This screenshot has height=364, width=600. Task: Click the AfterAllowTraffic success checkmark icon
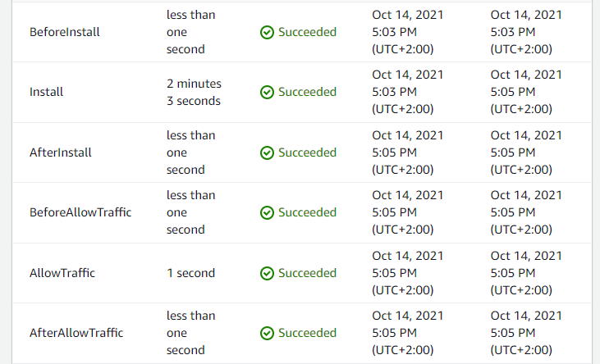click(x=267, y=333)
